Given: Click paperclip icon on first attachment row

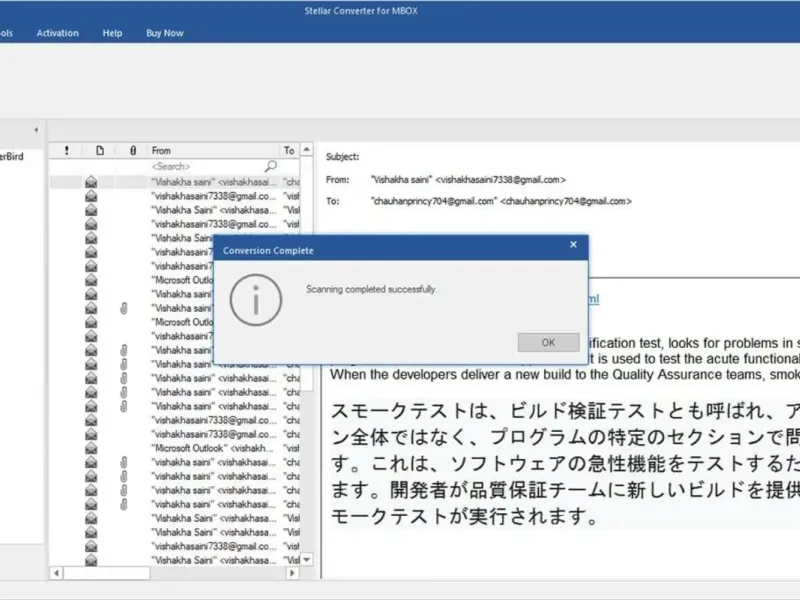Looking at the screenshot, I should coord(123,308).
